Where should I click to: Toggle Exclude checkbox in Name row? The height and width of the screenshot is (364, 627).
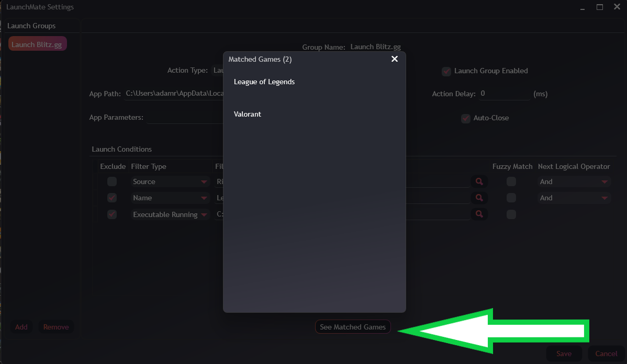pyautogui.click(x=112, y=198)
